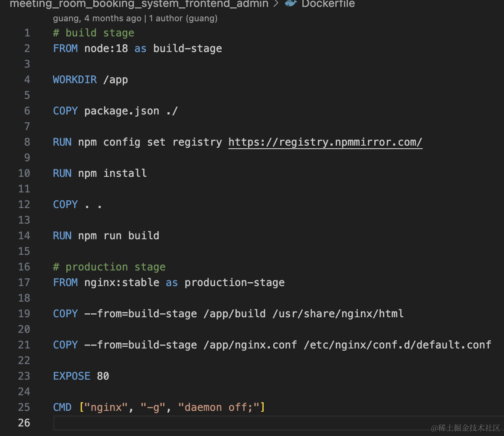The width and height of the screenshot is (504, 436).
Task: Place cursor on empty line 26
Action: tap(278, 423)
